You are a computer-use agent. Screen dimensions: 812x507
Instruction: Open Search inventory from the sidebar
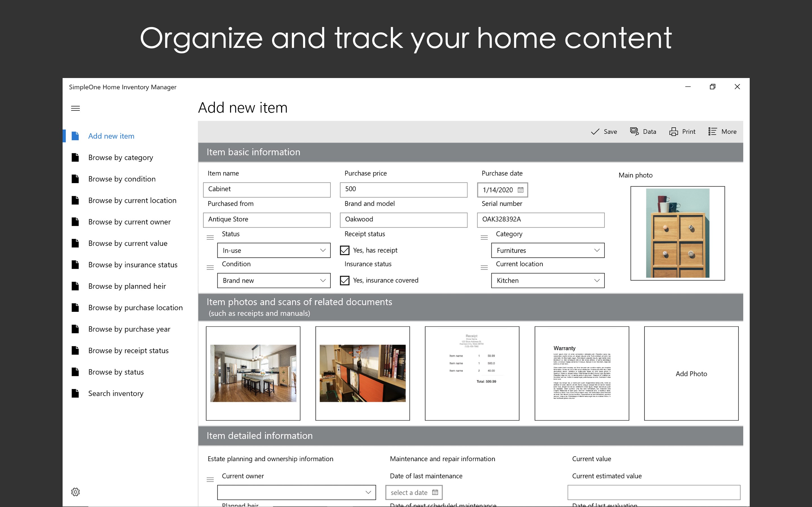coord(116,393)
